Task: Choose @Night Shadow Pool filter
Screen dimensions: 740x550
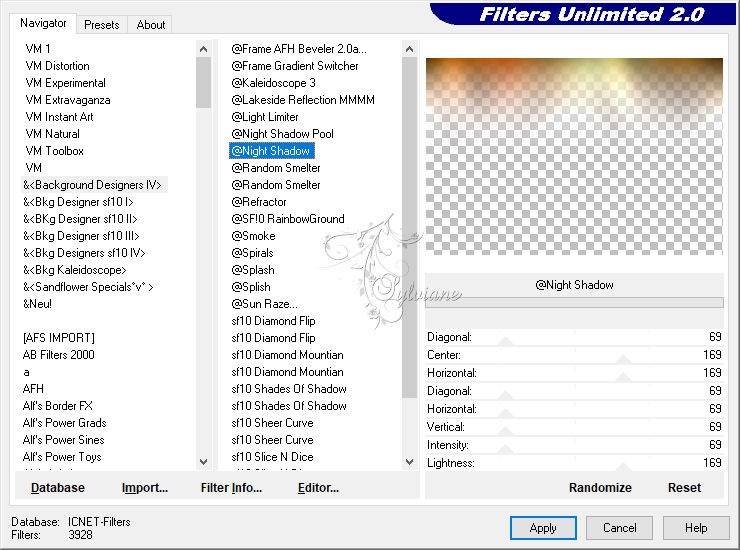Action: point(283,134)
